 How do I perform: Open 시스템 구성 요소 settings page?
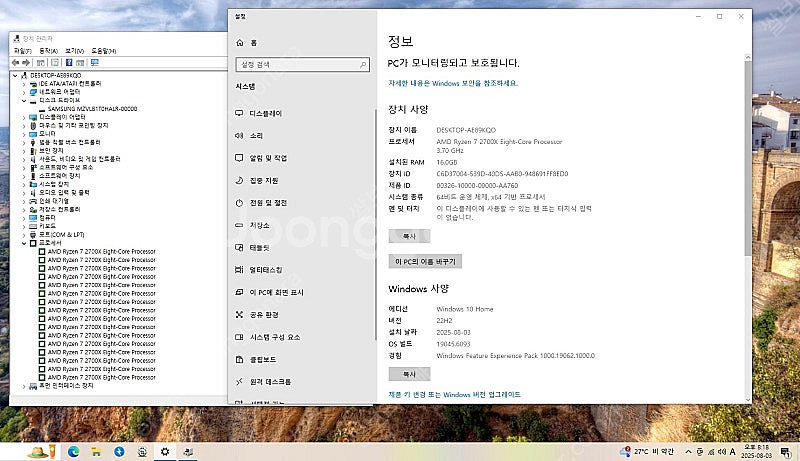[301, 337]
